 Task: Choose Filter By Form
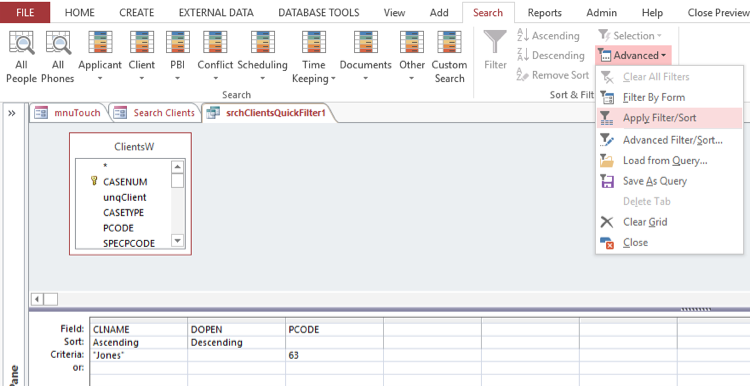coord(669,98)
